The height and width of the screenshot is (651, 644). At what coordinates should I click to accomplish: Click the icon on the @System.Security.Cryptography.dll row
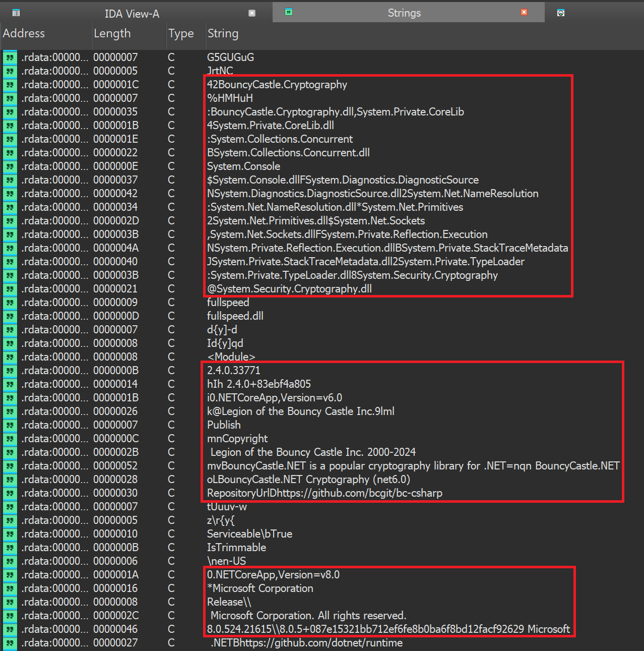(10, 289)
